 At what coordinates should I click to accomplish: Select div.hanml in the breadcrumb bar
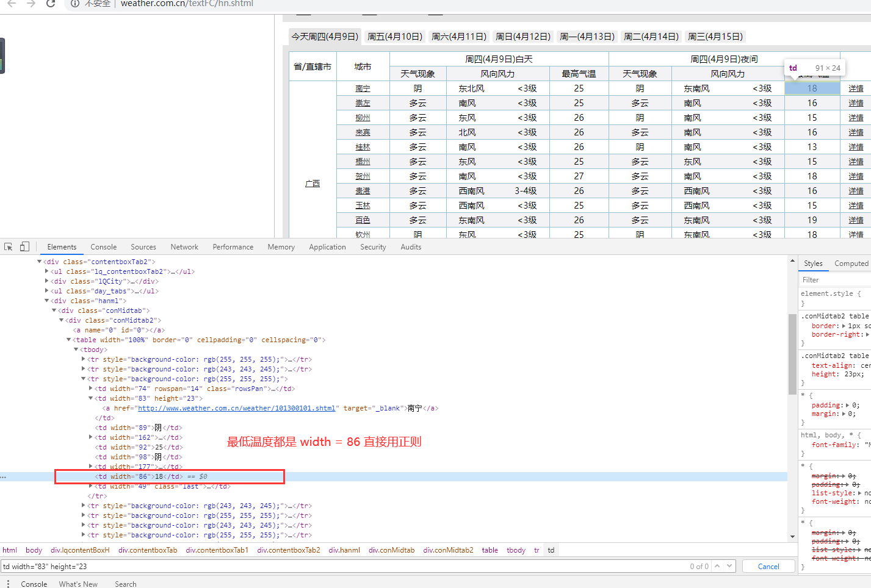[x=344, y=550]
